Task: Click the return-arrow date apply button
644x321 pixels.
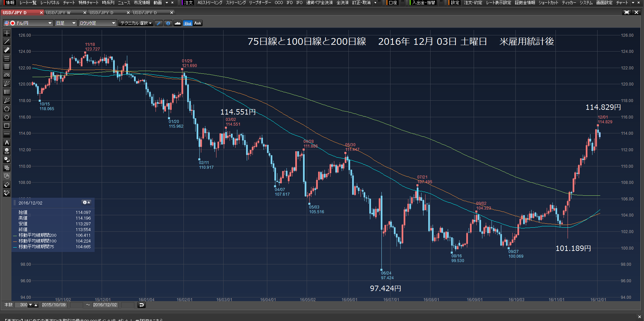Action: (x=141, y=305)
